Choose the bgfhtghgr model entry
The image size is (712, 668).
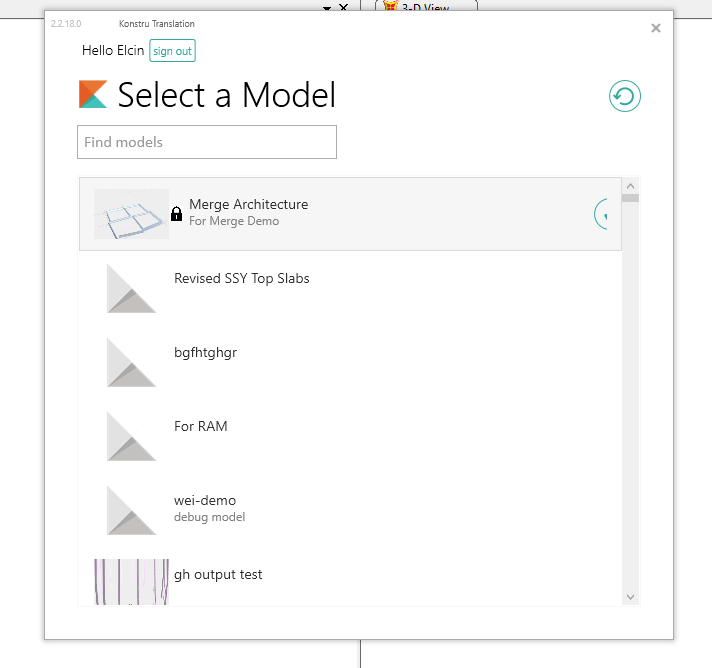pos(205,352)
